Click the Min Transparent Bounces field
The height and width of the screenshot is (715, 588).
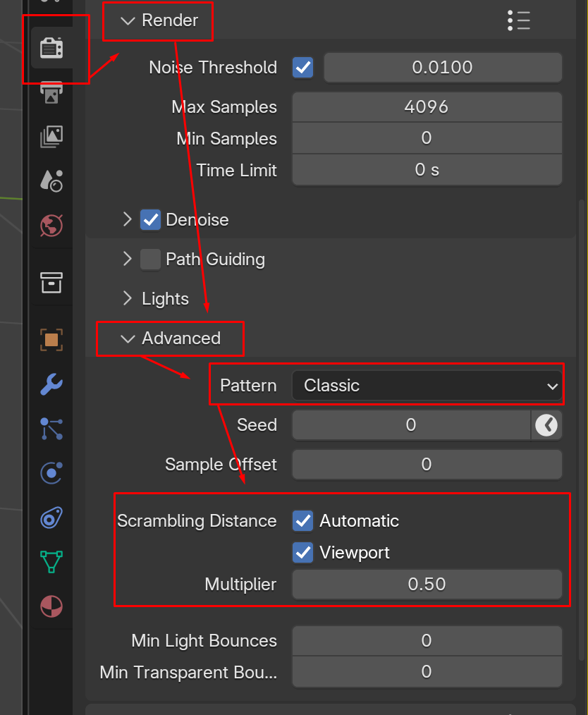point(427,672)
